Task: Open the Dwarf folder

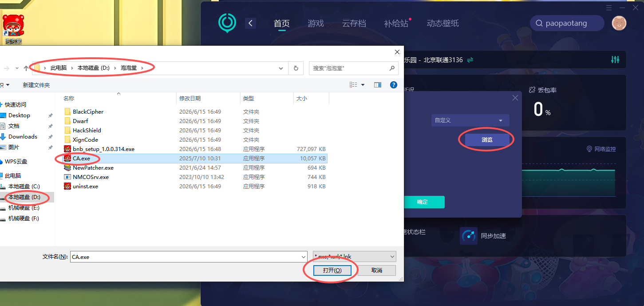Action: pos(80,121)
